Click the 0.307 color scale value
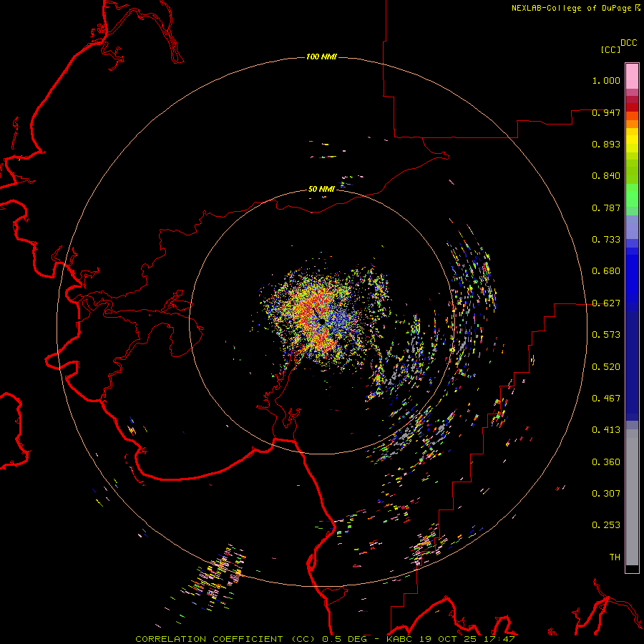This screenshot has height=644, width=644. point(606,494)
